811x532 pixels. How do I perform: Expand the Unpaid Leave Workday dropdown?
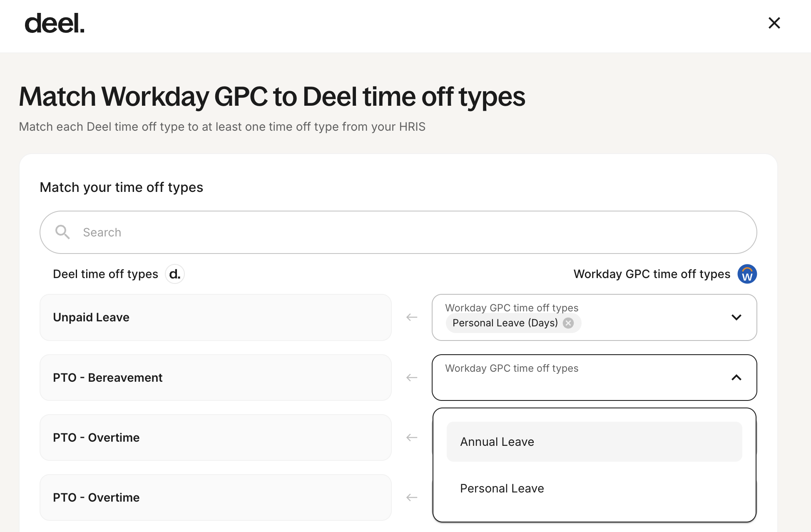tap(736, 317)
